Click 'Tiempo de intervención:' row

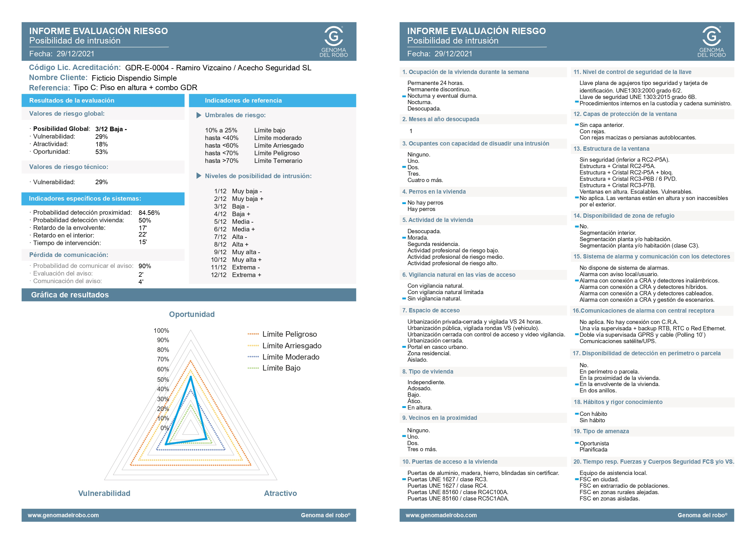[88, 243]
